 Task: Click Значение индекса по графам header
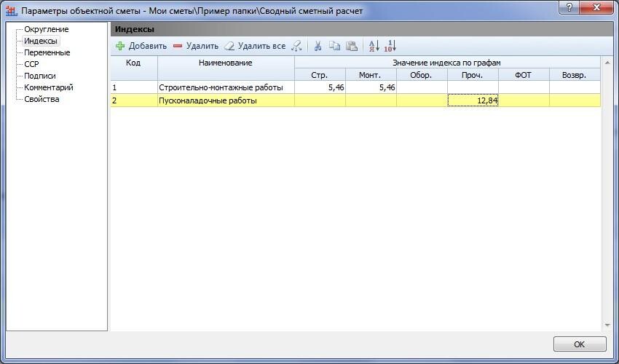click(447, 63)
